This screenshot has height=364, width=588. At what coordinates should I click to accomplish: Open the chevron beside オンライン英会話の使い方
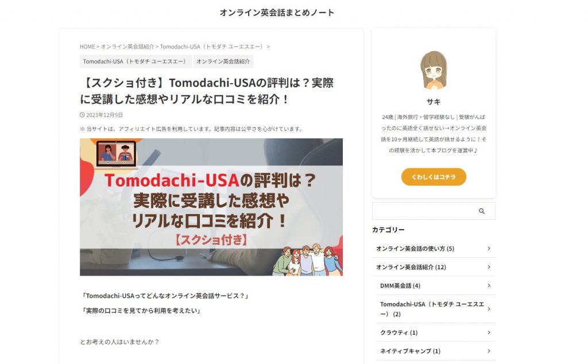coord(489,249)
